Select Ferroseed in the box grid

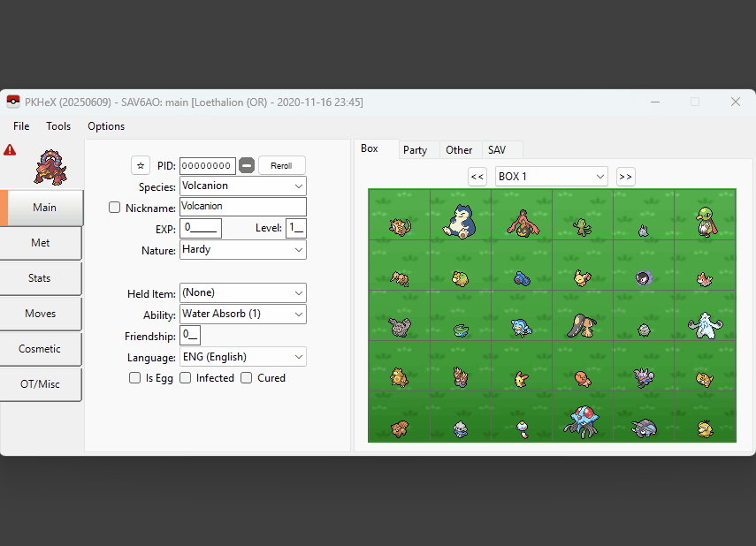click(x=644, y=315)
